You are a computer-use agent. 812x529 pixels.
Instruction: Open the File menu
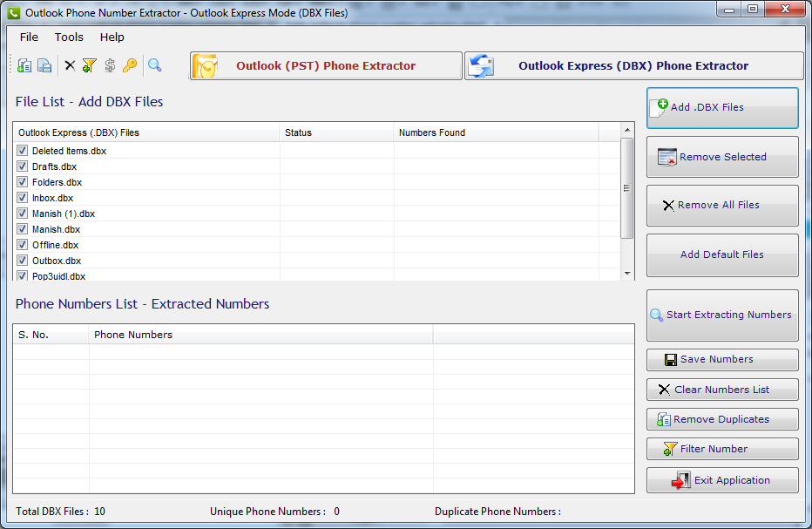click(x=29, y=37)
